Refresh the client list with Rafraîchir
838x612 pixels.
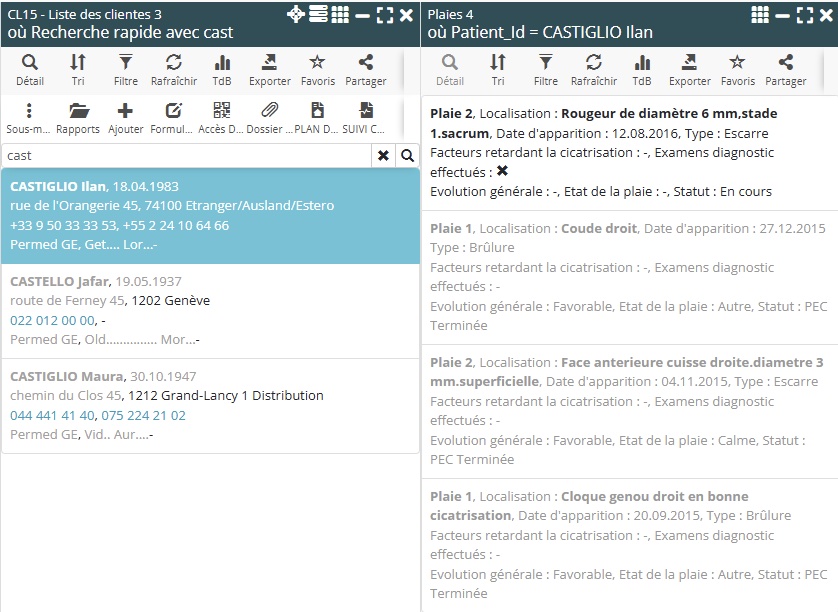[174, 69]
